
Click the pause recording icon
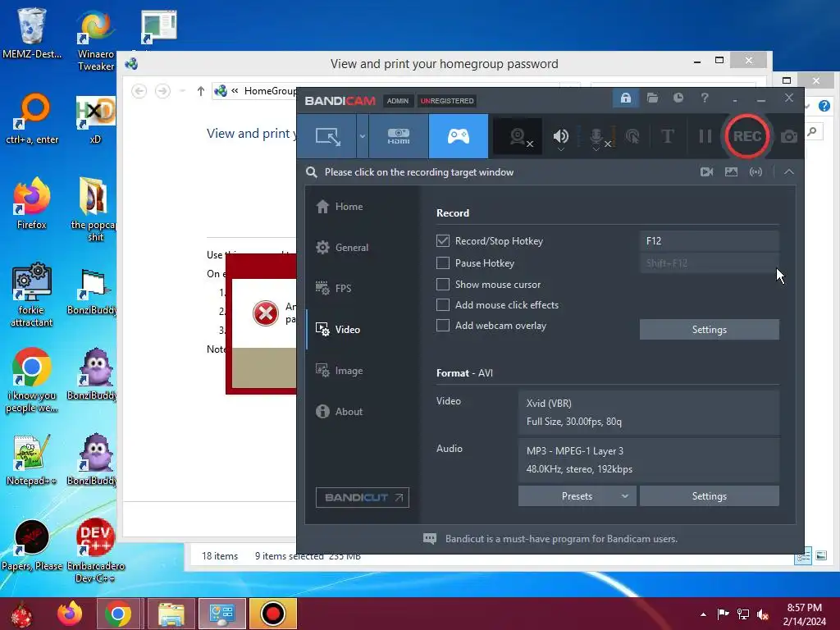[x=705, y=137]
